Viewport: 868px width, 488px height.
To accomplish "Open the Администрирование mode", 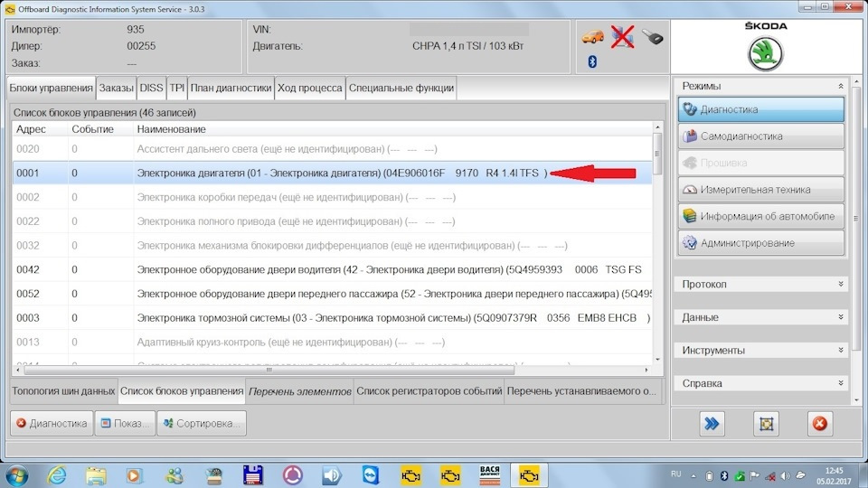I will coord(760,243).
